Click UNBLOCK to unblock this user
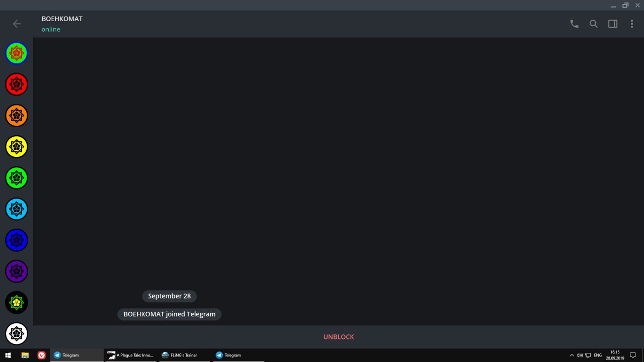 coord(339,337)
